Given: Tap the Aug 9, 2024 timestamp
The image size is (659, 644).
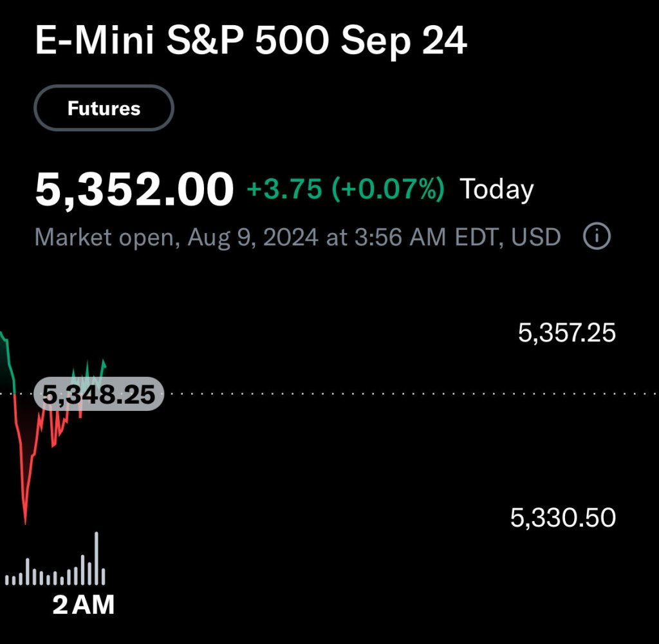Looking at the screenshot, I should (252, 238).
